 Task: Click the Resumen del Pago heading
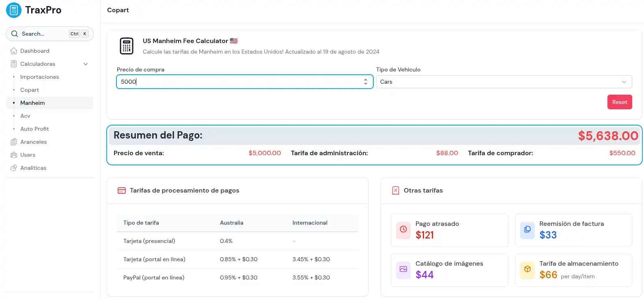coord(158,135)
